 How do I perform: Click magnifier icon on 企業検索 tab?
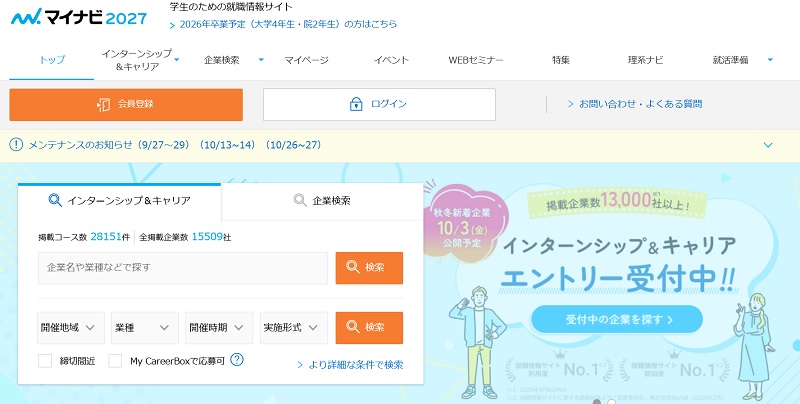(x=300, y=200)
